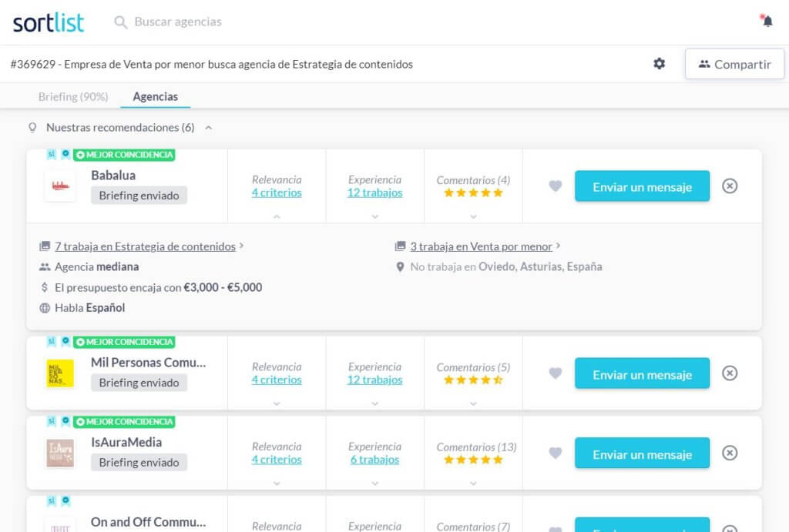This screenshot has height=532, width=789.
Task: Open 7 trabaja en Estrategia de contenidos link
Action: [146, 246]
